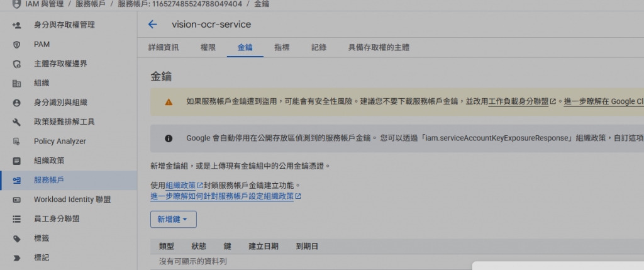Click the Policy Analyzer icon
The height and width of the screenshot is (270, 644).
pyautogui.click(x=17, y=142)
